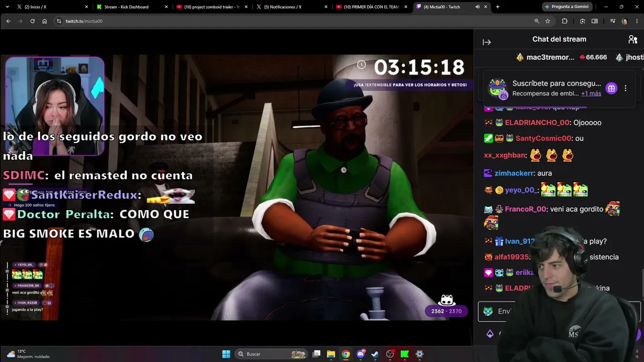Click the username ELADRIANCHO_00 saying Ojooooo
This screenshot has height=362, width=644.
(x=537, y=123)
